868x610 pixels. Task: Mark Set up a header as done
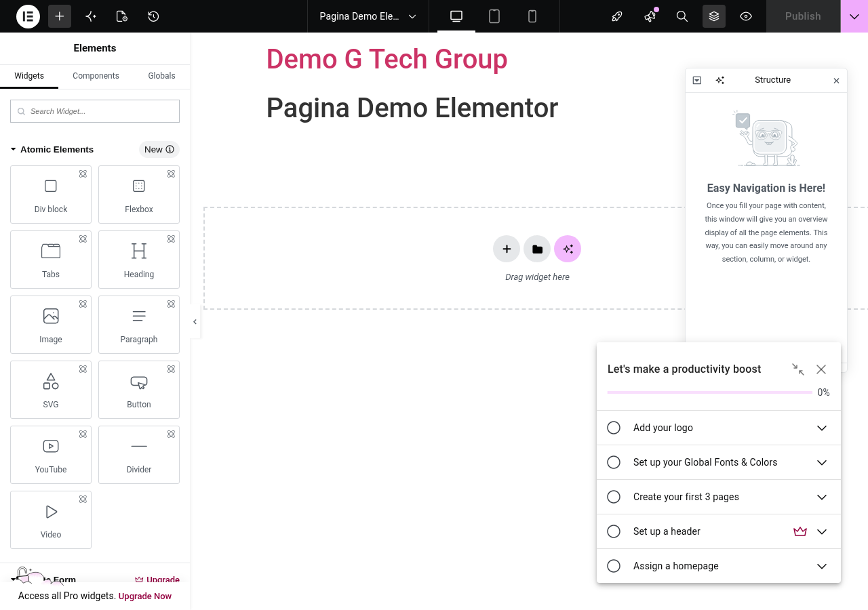(614, 531)
